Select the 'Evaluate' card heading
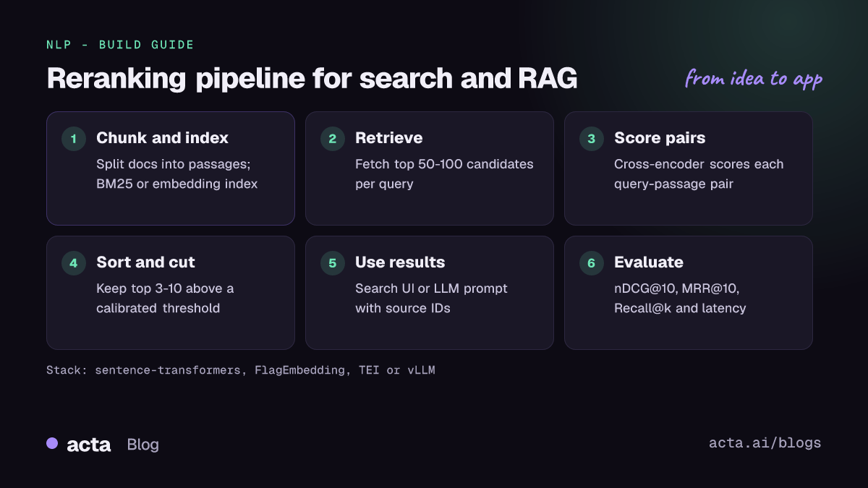Viewport: 868px width, 488px height. click(x=649, y=262)
